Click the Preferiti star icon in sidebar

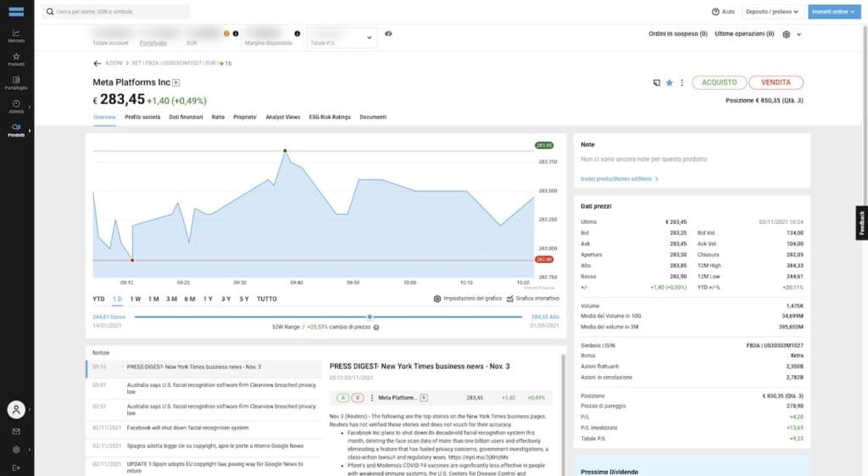pos(16,59)
